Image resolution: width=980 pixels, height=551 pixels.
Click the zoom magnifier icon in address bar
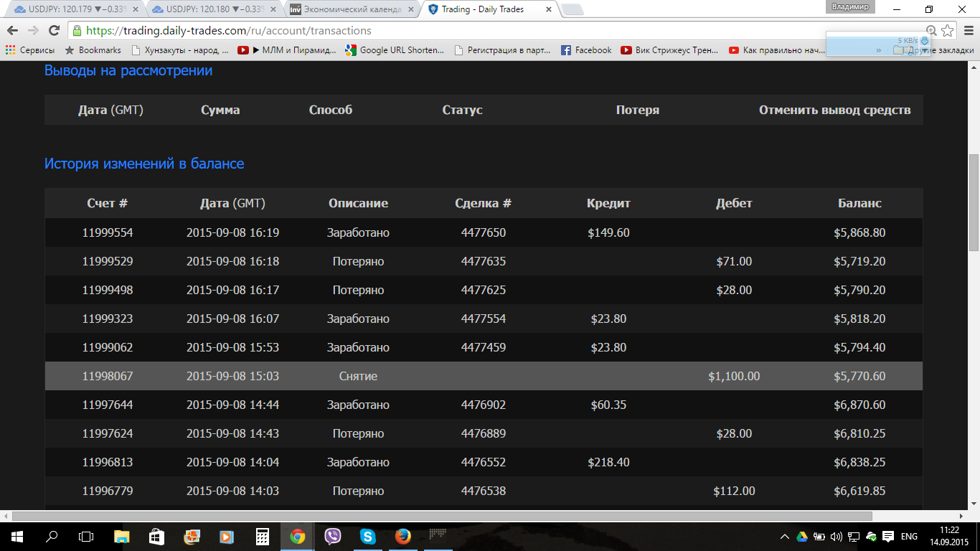click(x=931, y=31)
